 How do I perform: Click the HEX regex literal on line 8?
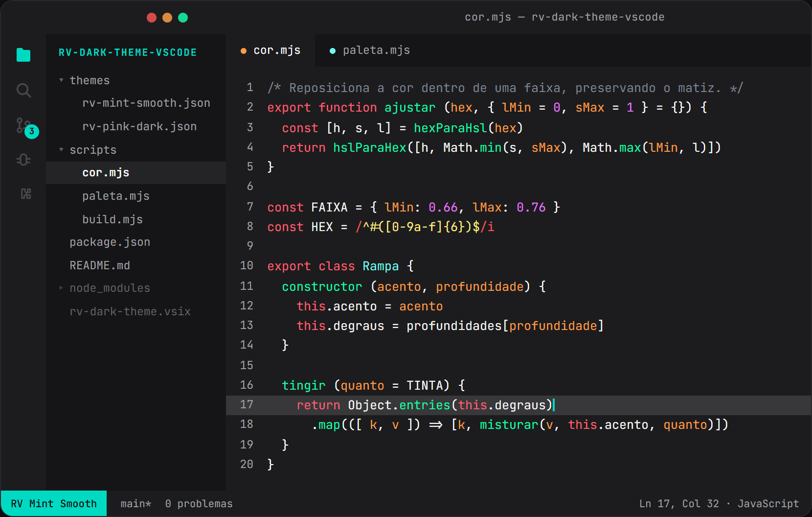tap(425, 227)
